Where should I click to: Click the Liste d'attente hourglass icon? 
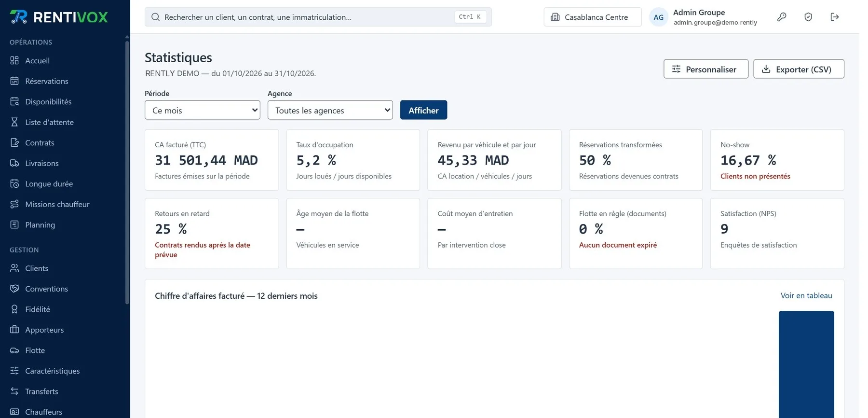click(14, 122)
